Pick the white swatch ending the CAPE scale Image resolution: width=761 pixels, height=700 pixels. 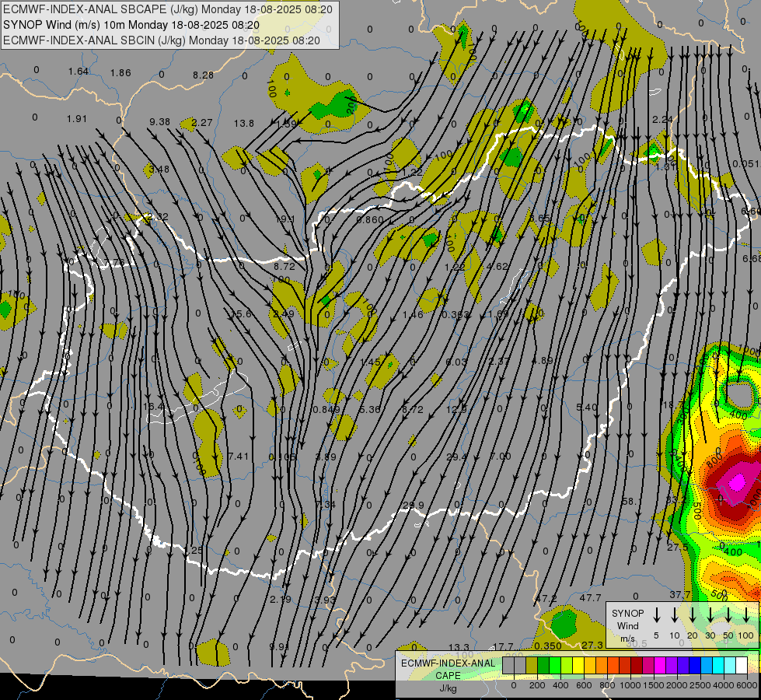point(742,665)
